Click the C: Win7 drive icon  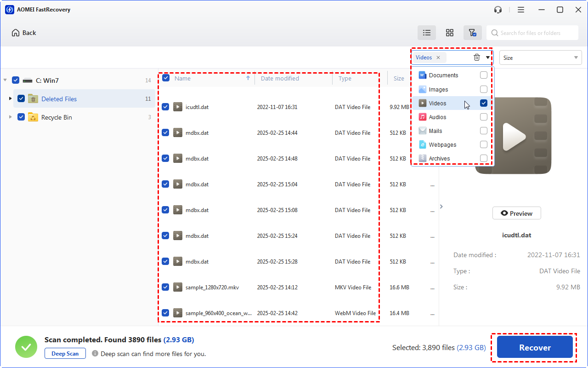click(28, 80)
